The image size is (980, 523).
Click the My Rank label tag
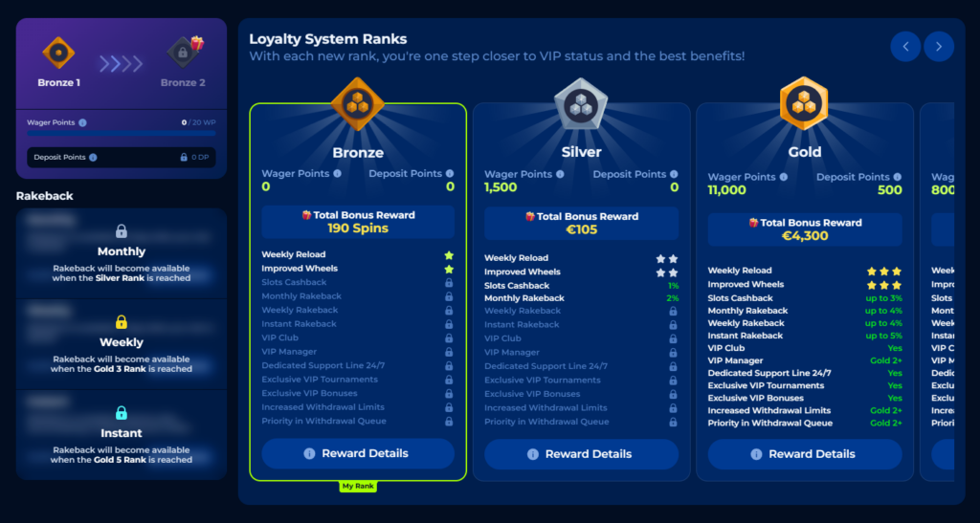click(358, 487)
